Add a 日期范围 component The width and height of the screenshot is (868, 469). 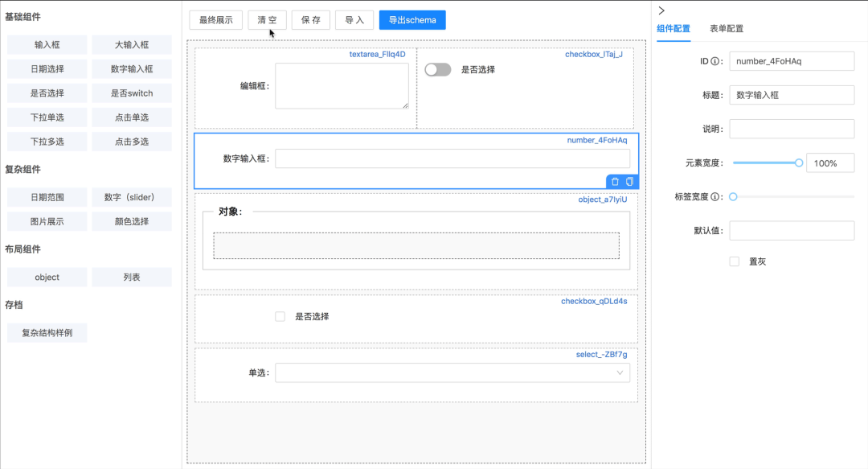point(47,197)
